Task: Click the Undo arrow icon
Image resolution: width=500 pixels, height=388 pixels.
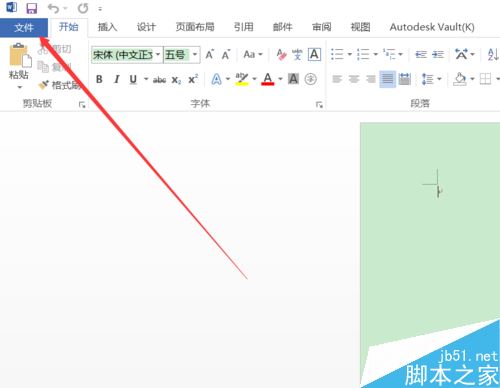Action: tap(53, 8)
